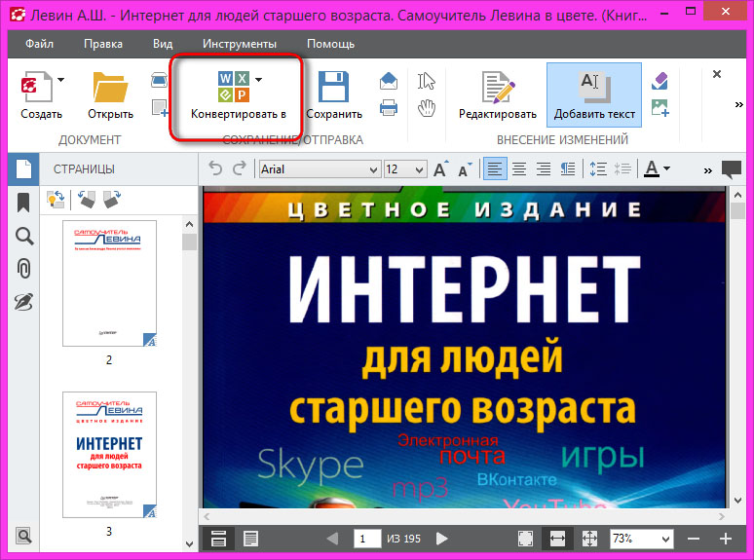Show the Pages panel sidebar tab
Viewport: 754px width, 560px height.
point(23,169)
